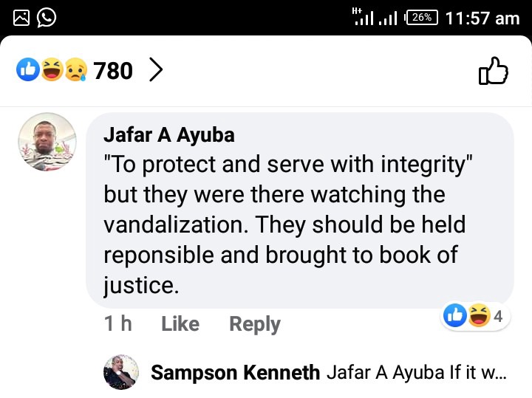532x398 pixels.
Task: Tap the laughing reaction emoji beside 780
Action: click(x=52, y=69)
